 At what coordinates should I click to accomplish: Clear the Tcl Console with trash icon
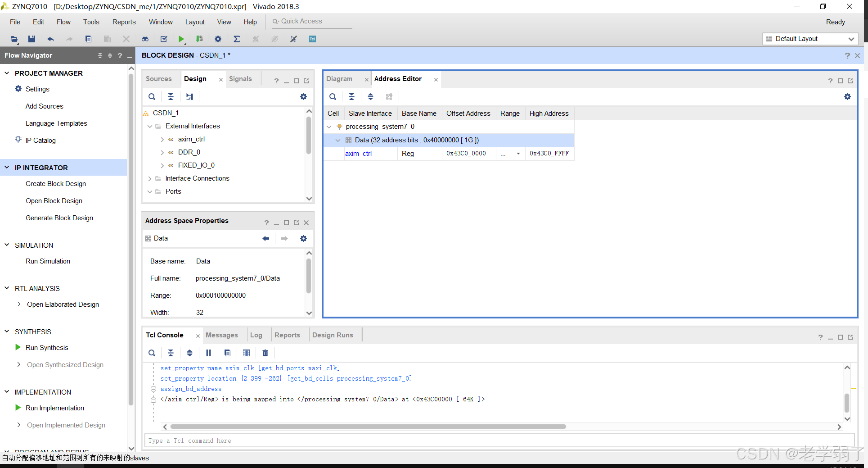[265, 353]
